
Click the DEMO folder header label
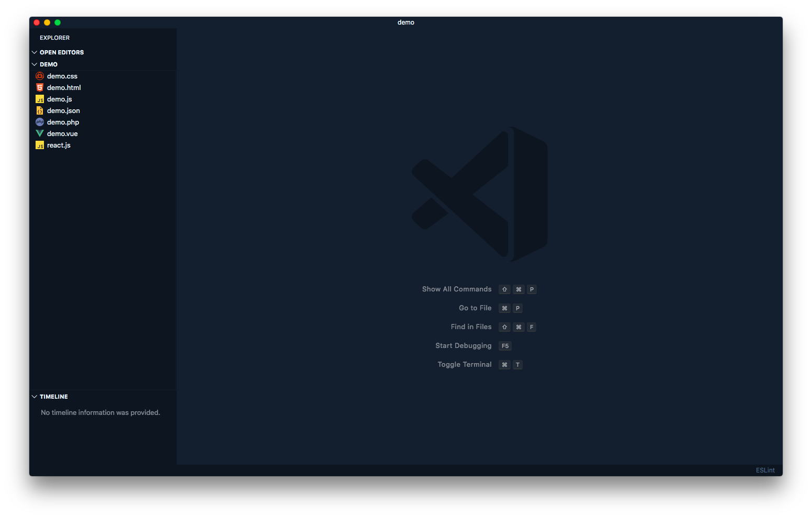click(x=49, y=64)
